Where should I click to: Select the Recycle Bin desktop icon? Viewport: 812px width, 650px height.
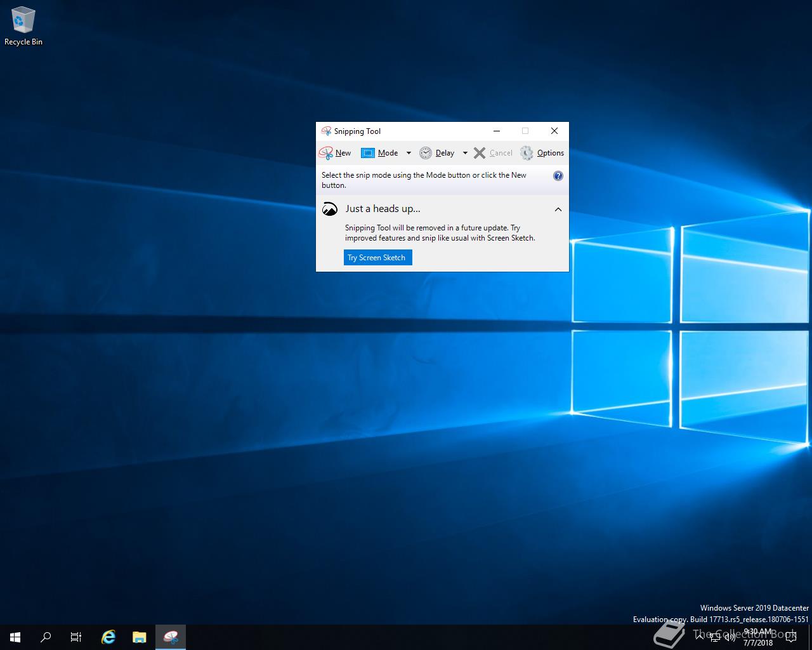(x=23, y=26)
